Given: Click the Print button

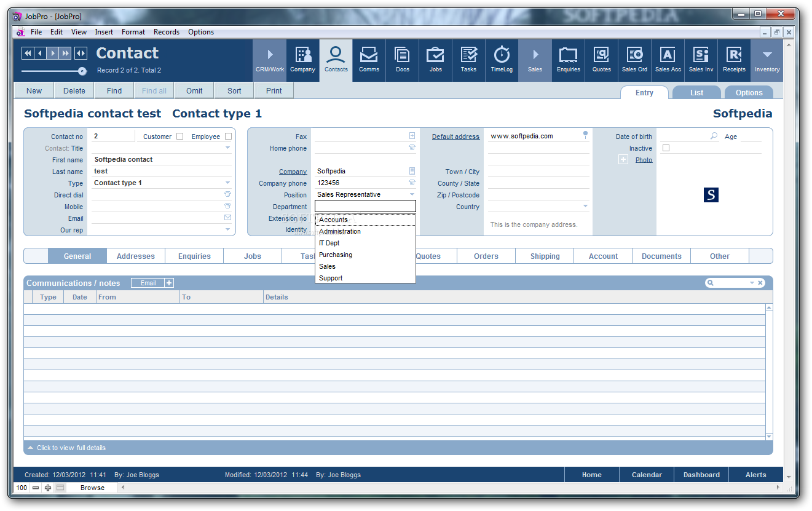Looking at the screenshot, I should click(x=274, y=91).
